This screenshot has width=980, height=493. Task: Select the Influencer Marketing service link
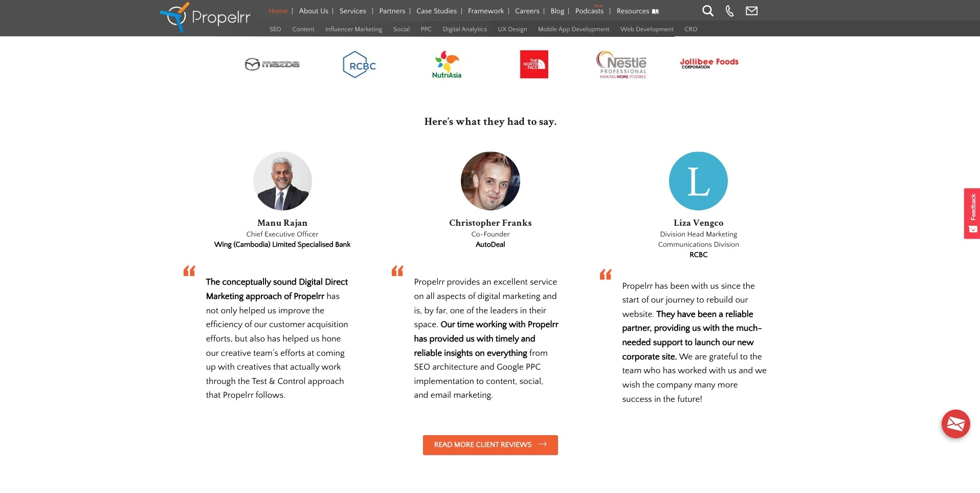point(353,29)
